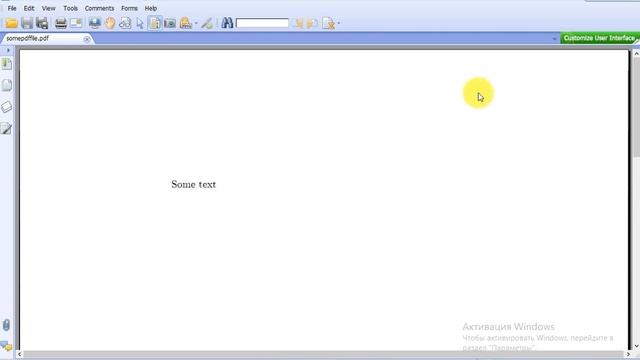This screenshot has width=640, height=360.
Task: Select the Zoom loupe tool icon
Action: tap(125, 23)
